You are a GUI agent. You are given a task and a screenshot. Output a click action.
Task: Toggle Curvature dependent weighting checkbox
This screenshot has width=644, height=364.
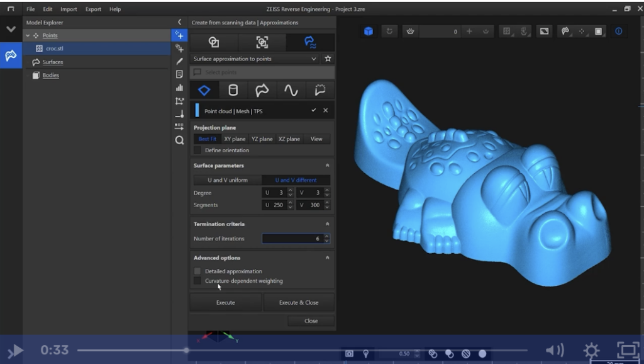point(197,281)
